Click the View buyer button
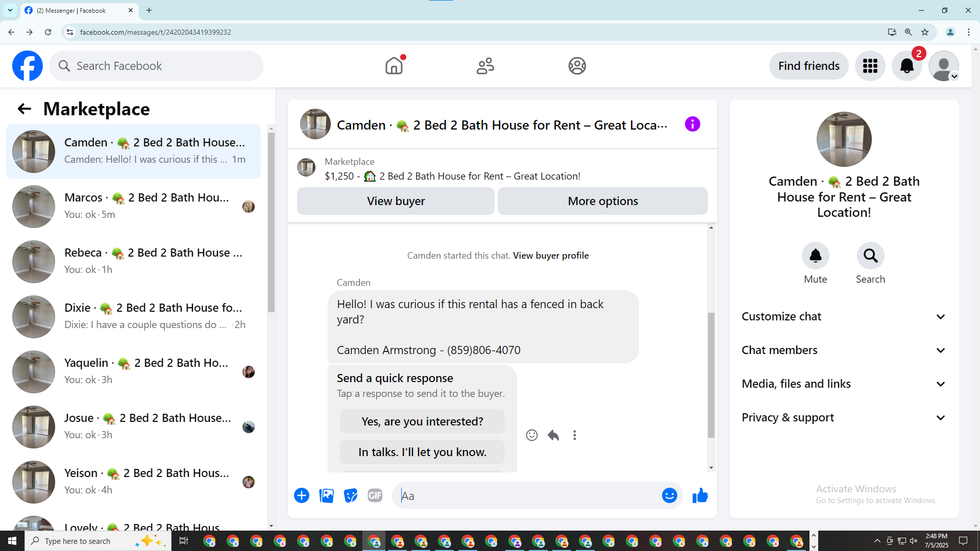 tap(396, 201)
